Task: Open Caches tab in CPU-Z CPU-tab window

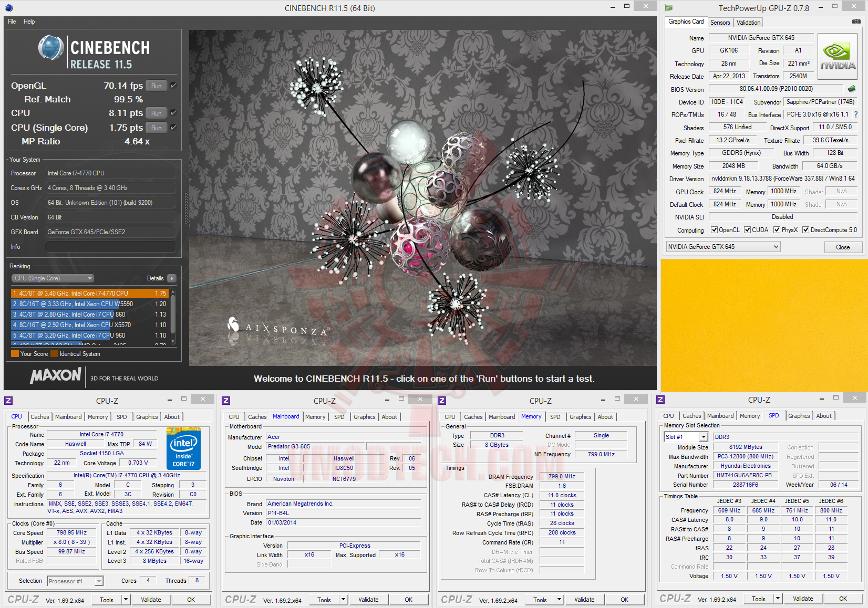Action: click(40, 417)
